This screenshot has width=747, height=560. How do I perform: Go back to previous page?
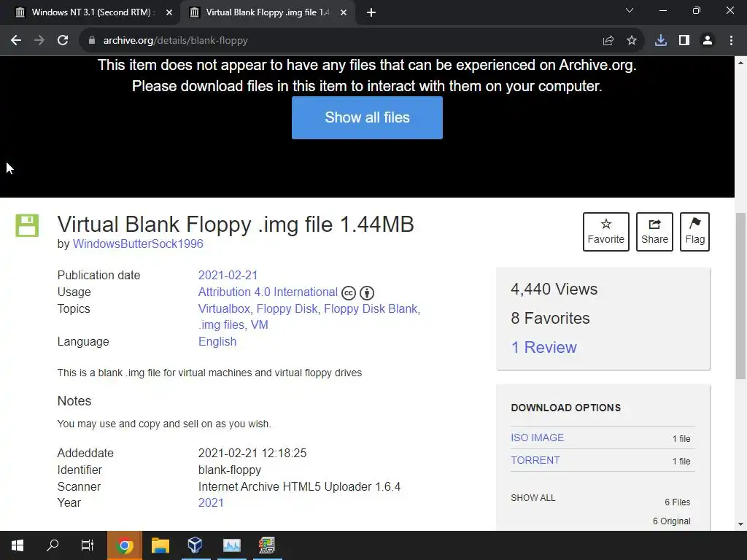[x=16, y=41]
